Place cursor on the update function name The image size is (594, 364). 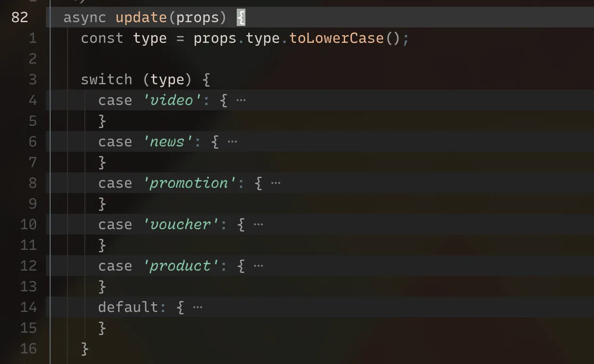pyautogui.click(x=141, y=18)
